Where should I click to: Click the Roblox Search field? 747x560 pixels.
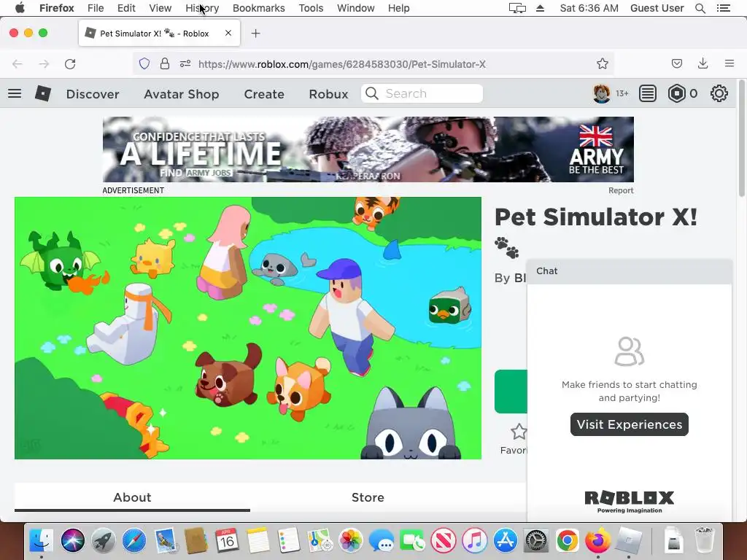pos(422,93)
